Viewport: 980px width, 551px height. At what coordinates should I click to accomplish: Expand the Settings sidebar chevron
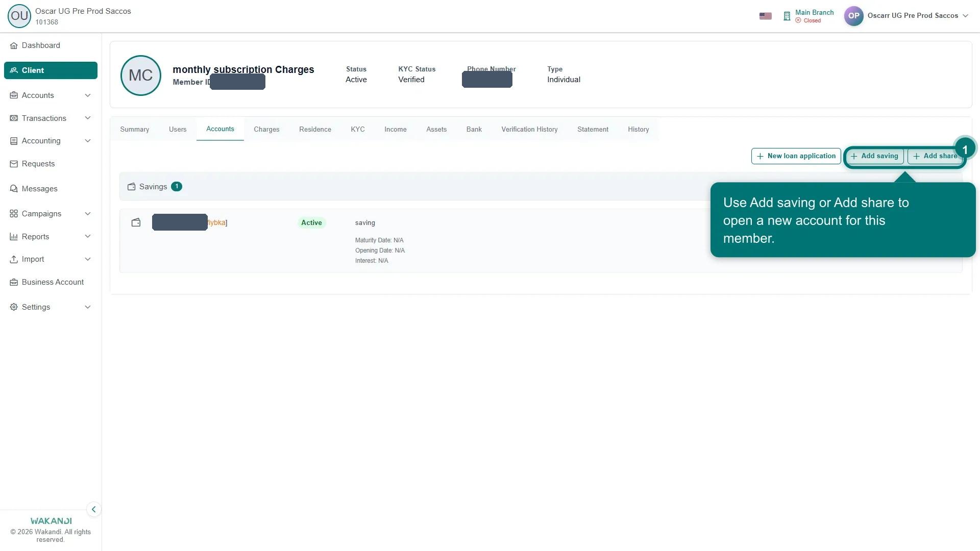pos(88,307)
